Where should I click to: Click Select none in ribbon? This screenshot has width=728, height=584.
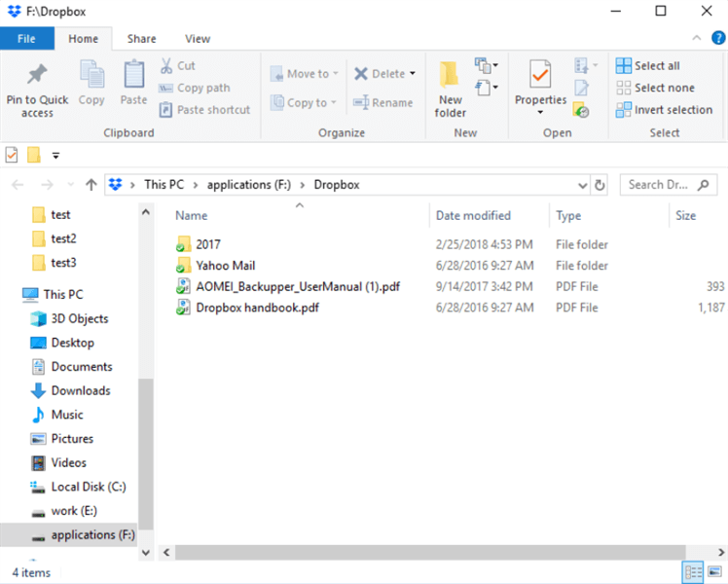point(656,88)
